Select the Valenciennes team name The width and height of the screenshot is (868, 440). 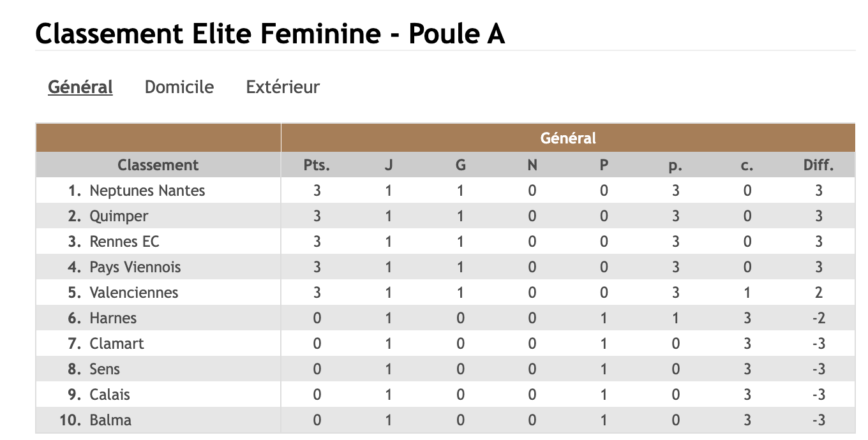134,293
